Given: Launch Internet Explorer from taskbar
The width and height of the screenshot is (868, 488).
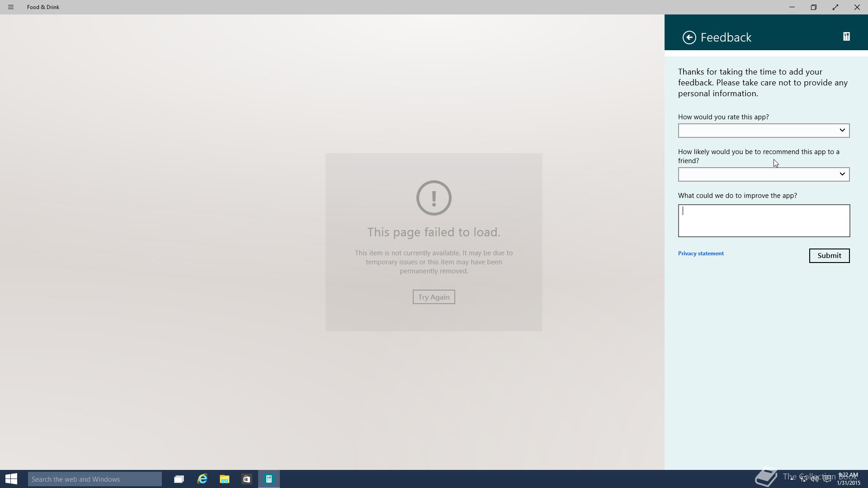Looking at the screenshot, I should click(202, 479).
